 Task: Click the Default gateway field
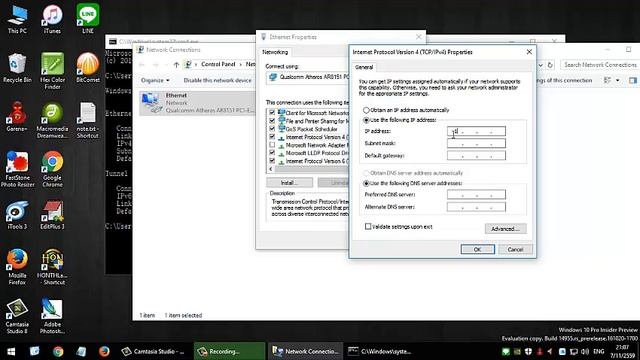[x=476, y=156]
